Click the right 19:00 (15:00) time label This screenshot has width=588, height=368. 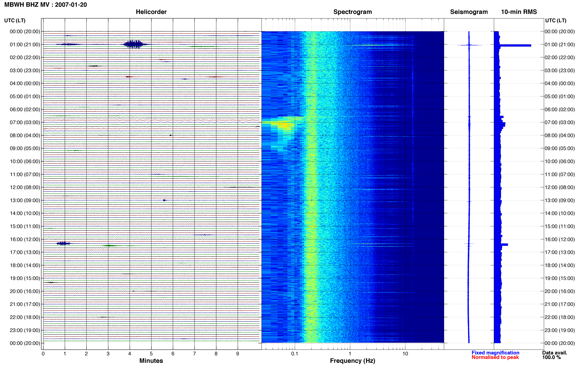coord(560,278)
